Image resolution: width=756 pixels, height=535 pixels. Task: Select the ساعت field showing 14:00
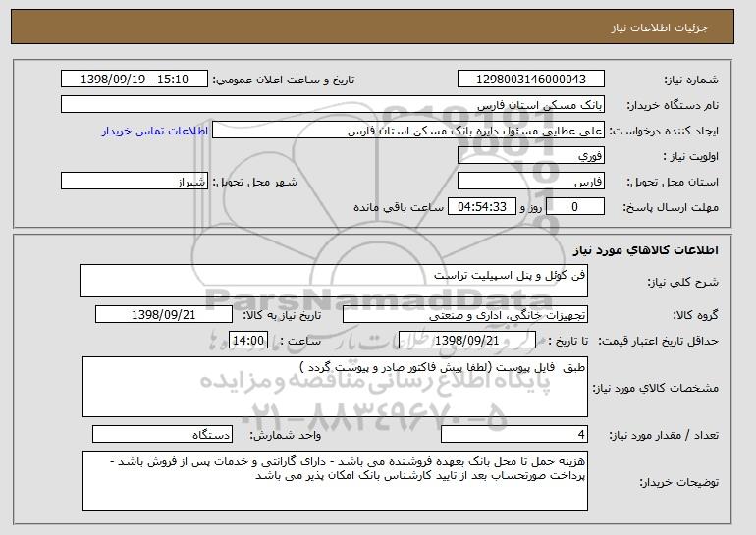[248, 341]
